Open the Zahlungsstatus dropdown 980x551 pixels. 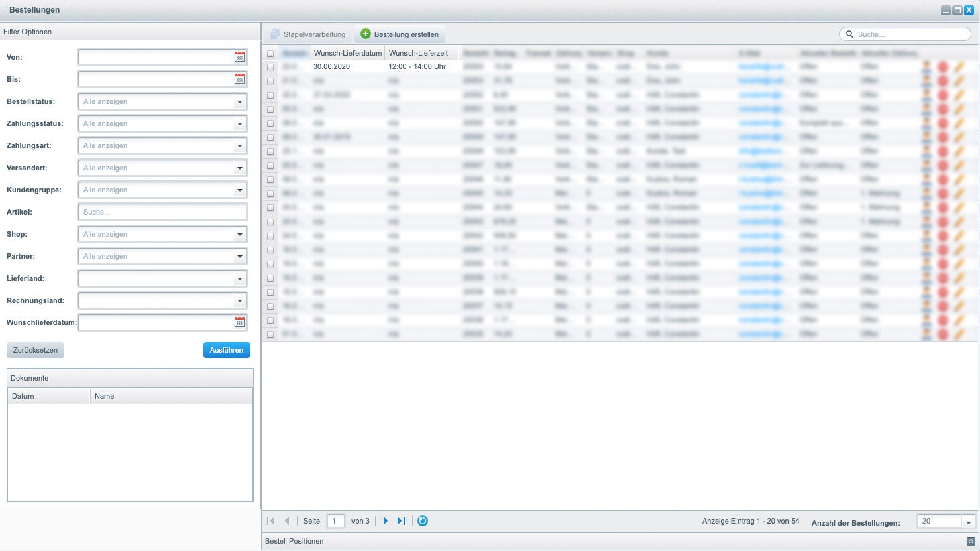pyautogui.click(x=239, y=123)
